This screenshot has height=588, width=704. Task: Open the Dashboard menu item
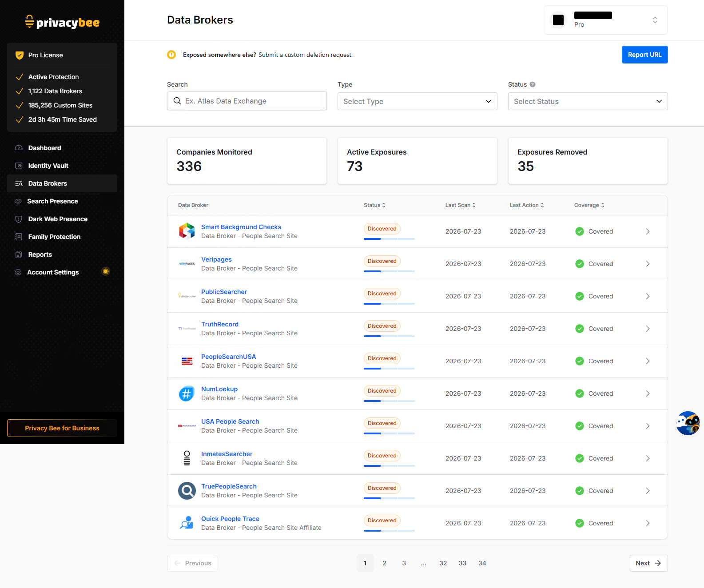pos(62,148)
